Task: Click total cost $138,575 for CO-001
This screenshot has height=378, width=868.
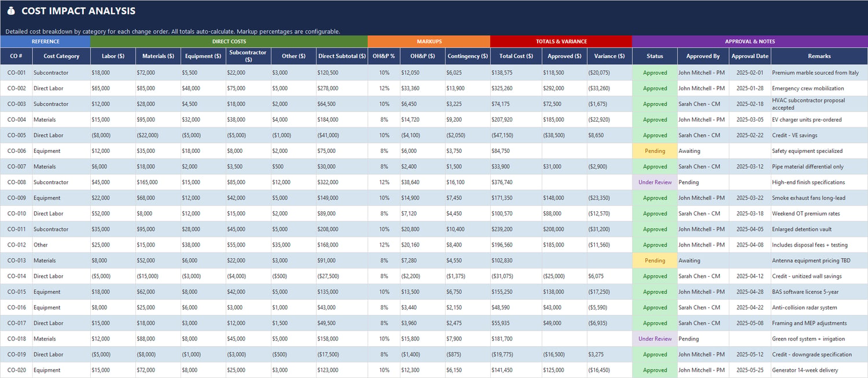Action: click(x=516, y=73)
